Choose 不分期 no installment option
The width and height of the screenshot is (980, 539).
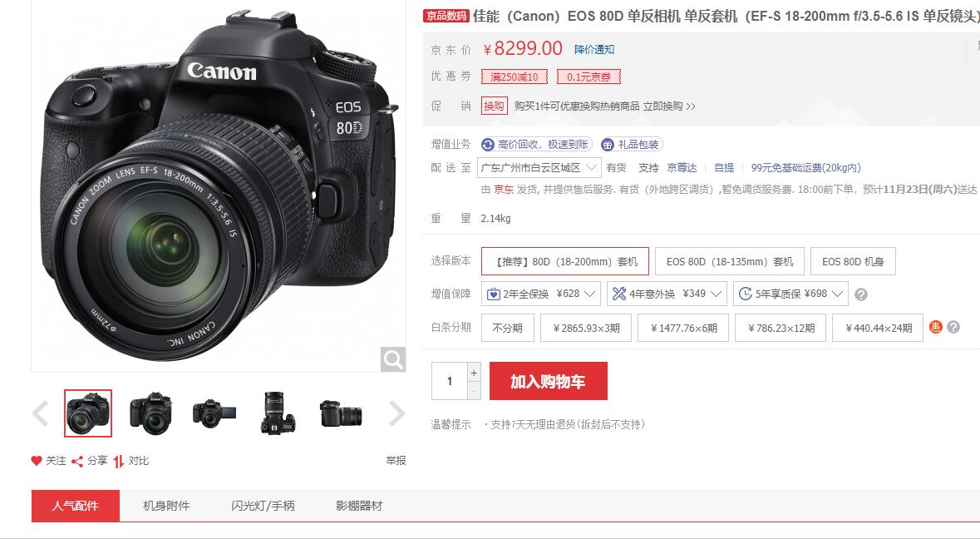coord(508,328)
